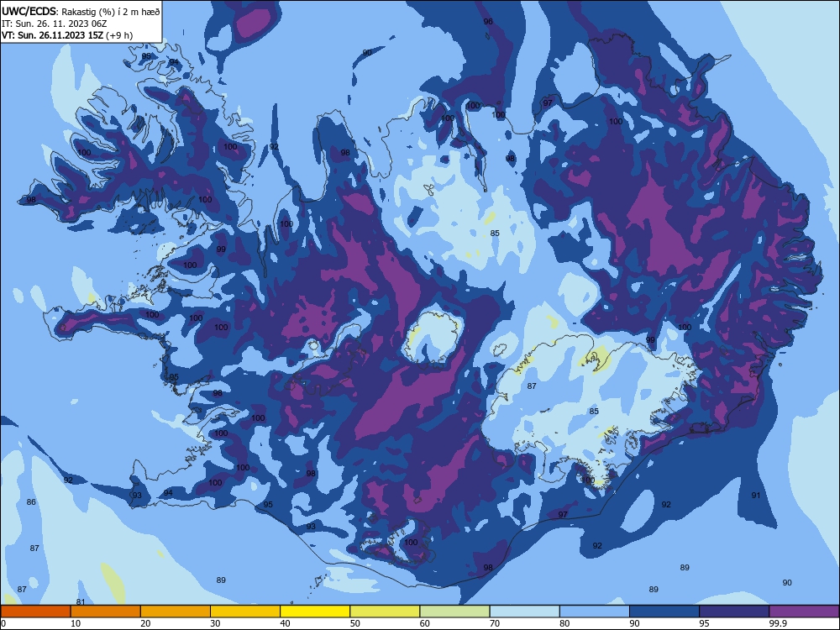Pick the 20–30 amber legend swatch
Screen dimensions: 840x630
point(176,612)
